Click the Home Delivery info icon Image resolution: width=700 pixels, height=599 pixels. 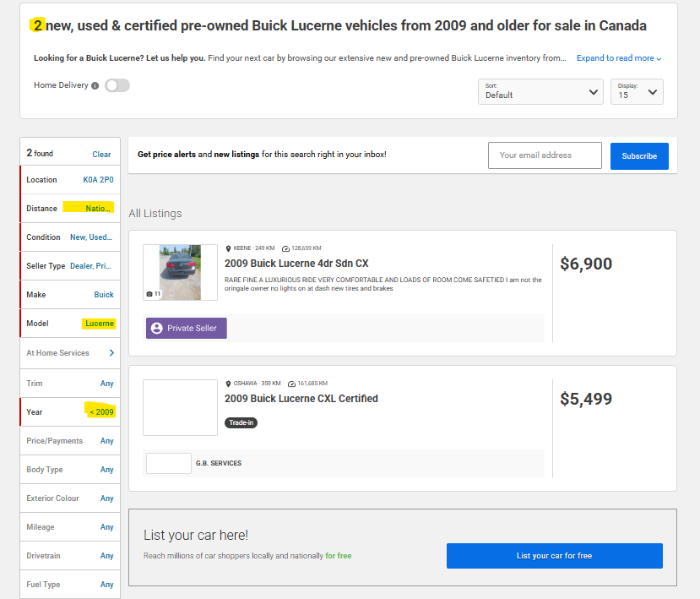point(95,86)
